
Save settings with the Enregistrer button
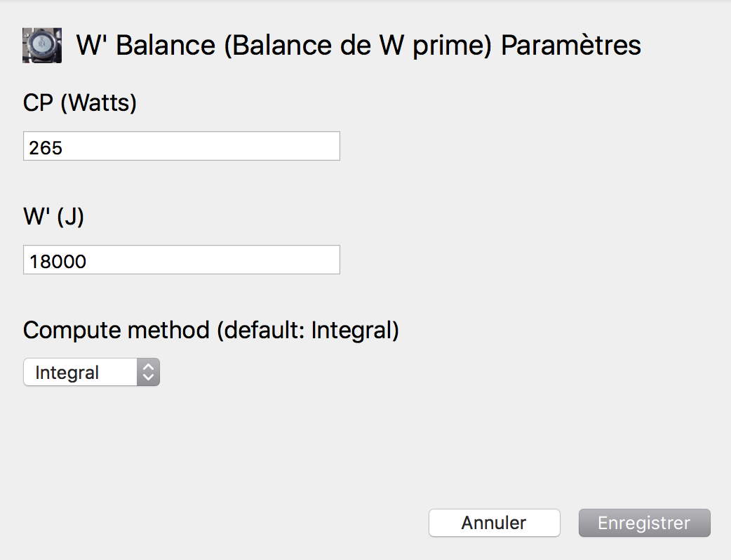pyautogui.click(x=644, y=523)
